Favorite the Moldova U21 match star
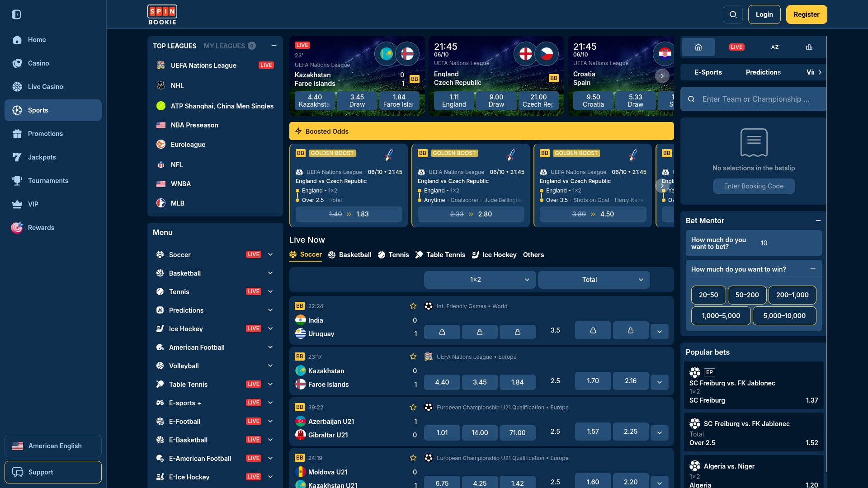Image resolution: width=868 pixels, height=488 pixels. click(413, 458)
